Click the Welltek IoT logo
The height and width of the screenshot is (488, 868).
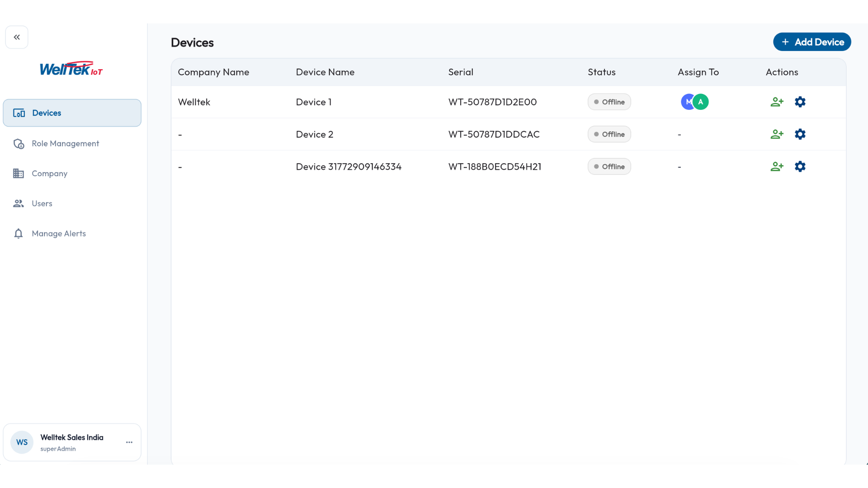[71, 69]
